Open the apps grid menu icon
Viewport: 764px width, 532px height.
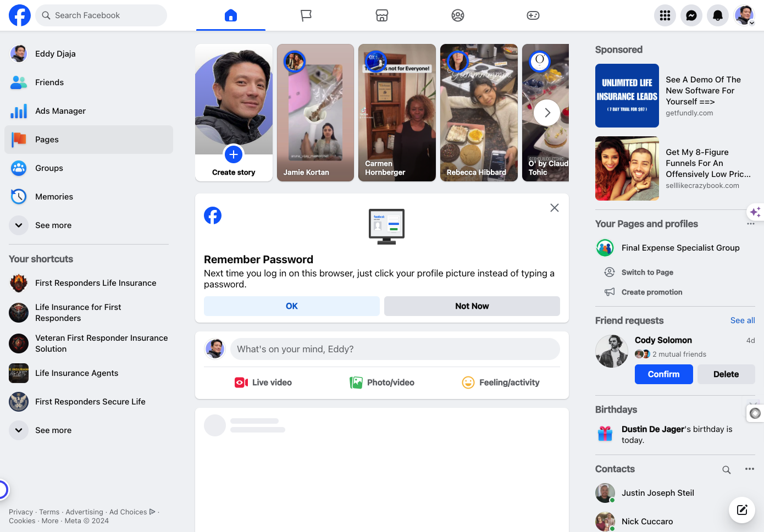point(665,15)
